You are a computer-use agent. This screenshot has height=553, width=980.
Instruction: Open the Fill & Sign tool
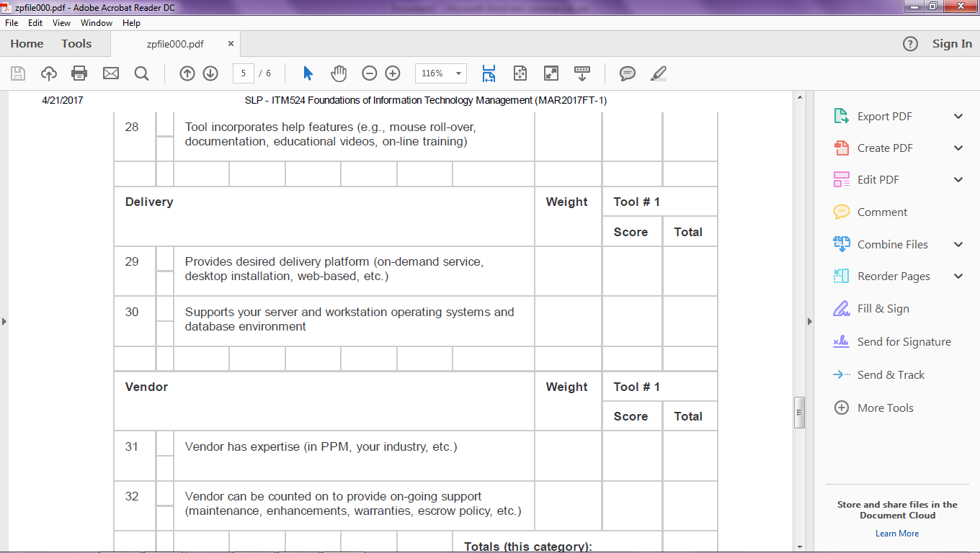click(x=882, y=308)
